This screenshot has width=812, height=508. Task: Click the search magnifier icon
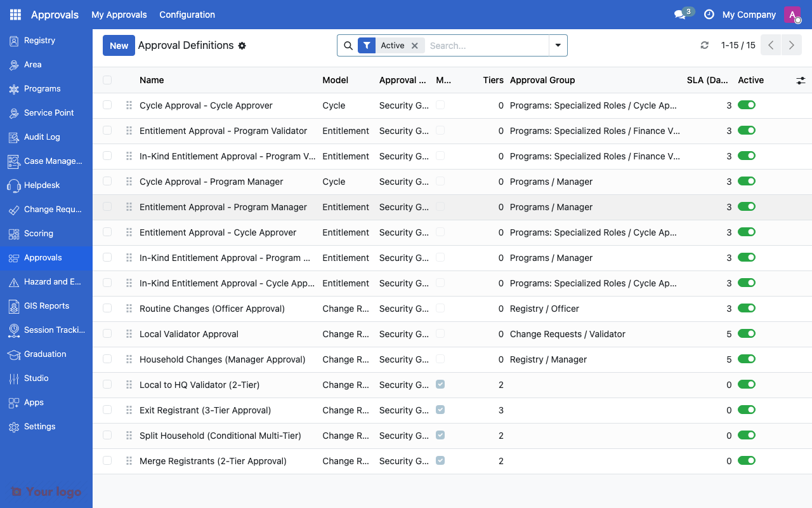click(348, 46)
